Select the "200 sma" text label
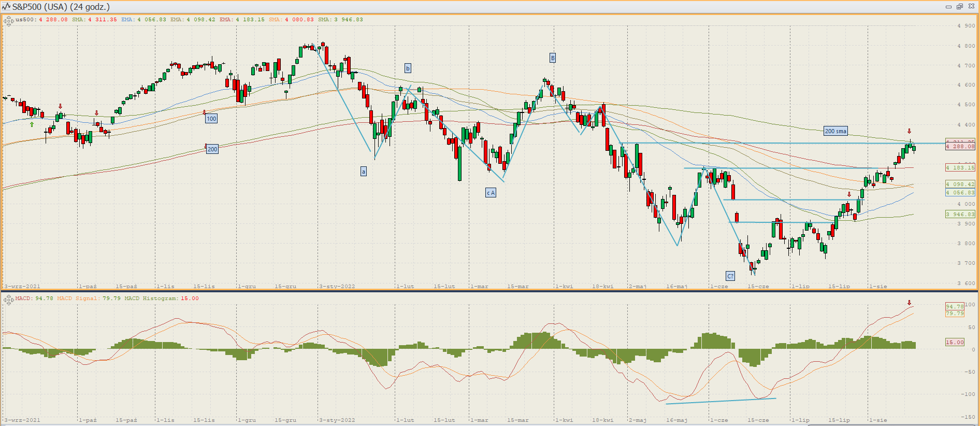This screenshot has width=980, height=426. point(835,131)
